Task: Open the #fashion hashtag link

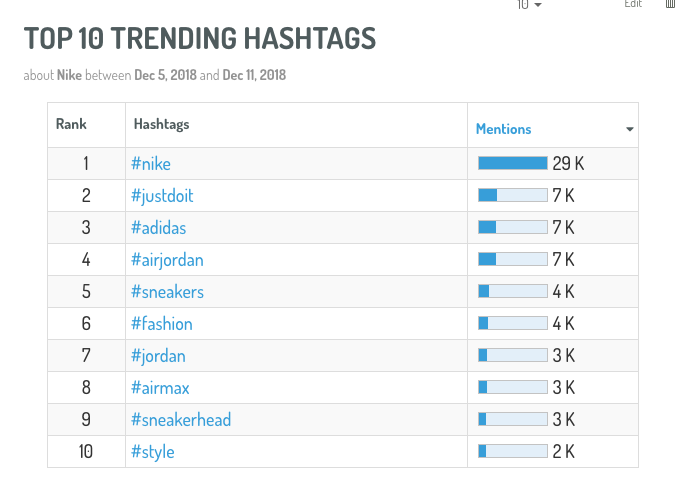Action: click(x=162, y=324)
